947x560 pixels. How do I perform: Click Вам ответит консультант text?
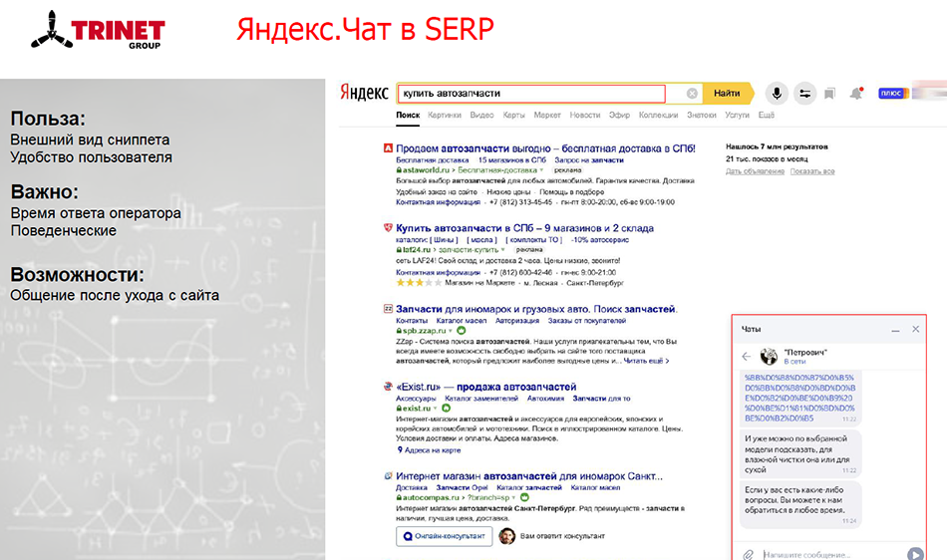click(x=562, y=536)
